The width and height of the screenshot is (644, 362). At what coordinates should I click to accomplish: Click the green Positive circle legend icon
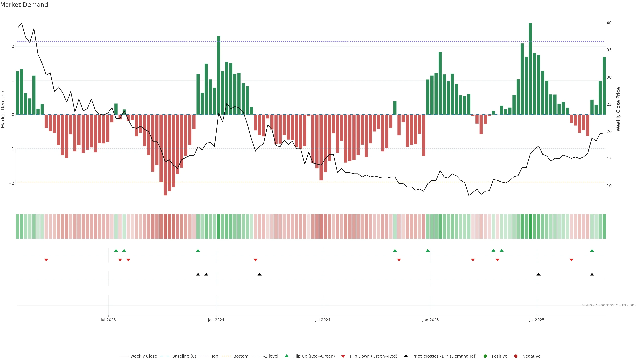click(x=485, y=356)
